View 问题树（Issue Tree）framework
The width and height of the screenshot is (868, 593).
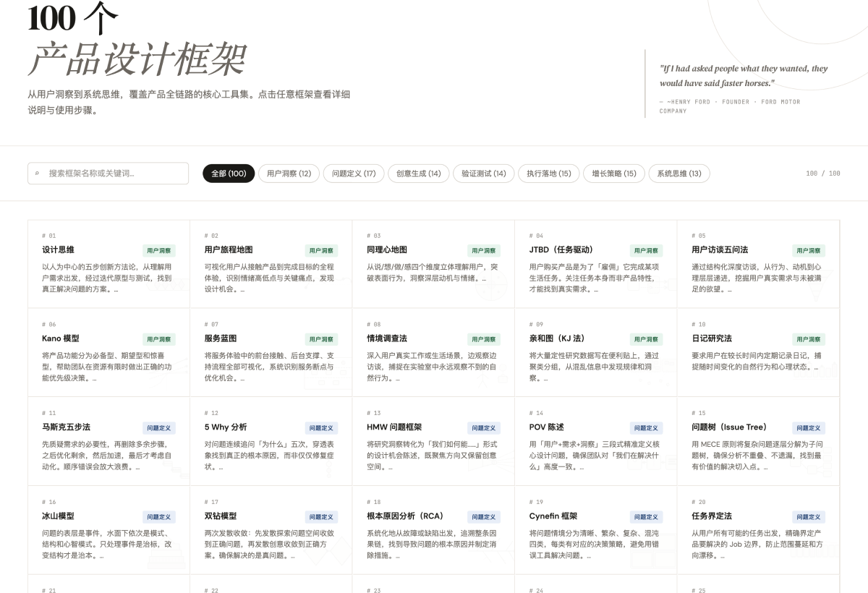point(729,427)
